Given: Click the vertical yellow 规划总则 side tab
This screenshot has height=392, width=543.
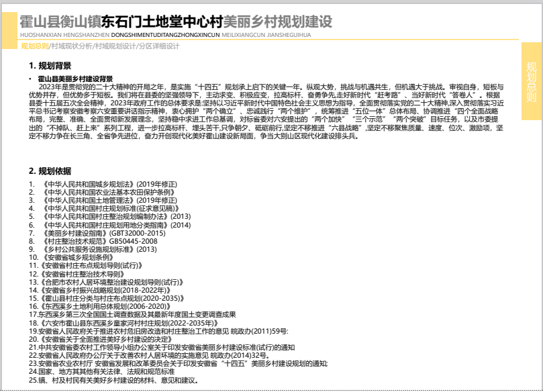Looking at the screenshot, I should tap(531, 81).
